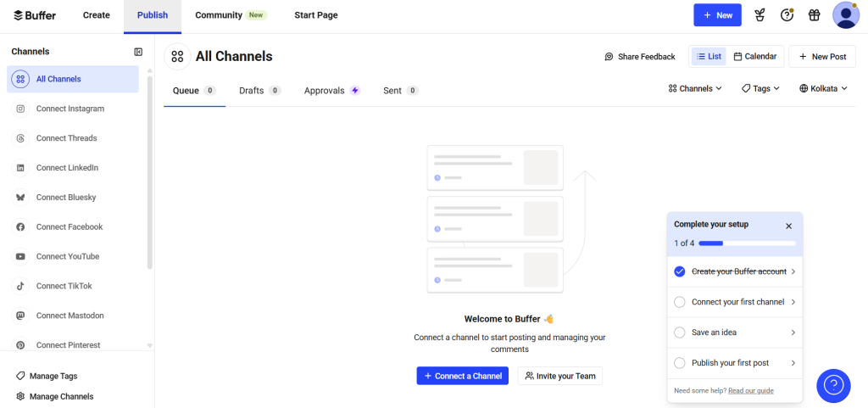Click the YouTube icon in sidebar
The height and width of the screenshot is (408, 868).
click(20, 256)
